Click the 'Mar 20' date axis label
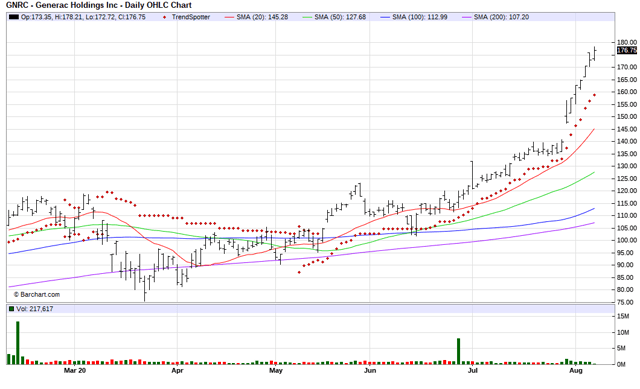 point(75,371)
